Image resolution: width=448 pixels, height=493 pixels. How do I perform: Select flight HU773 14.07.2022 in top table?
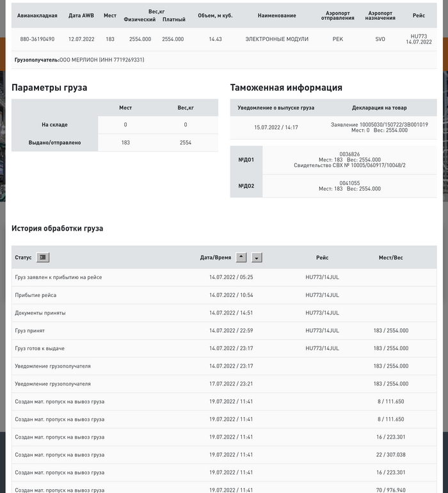click(419, 39)
